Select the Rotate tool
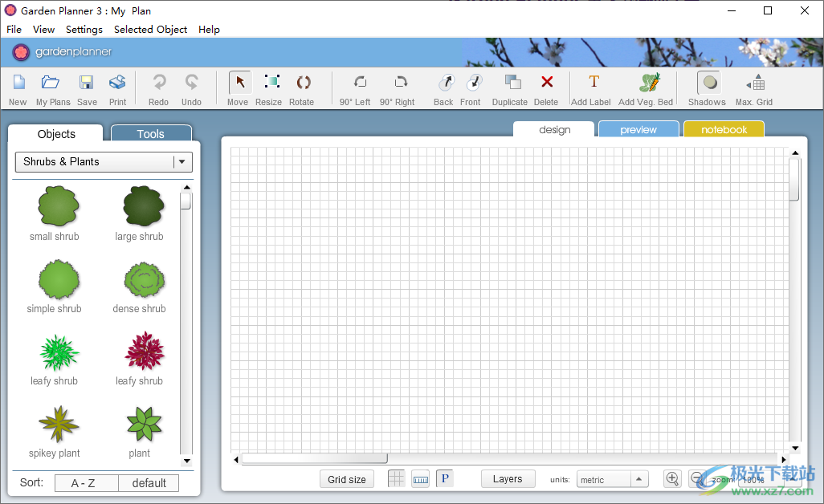 (304, 83)
